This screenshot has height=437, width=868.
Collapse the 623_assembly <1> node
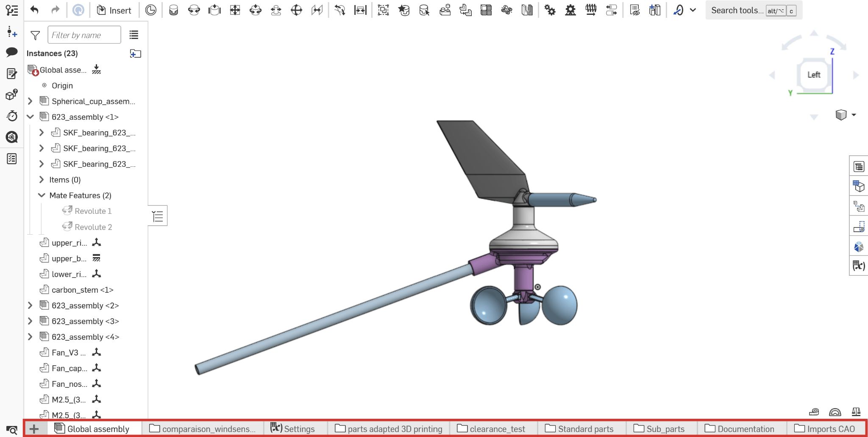(x=30, y=117)
